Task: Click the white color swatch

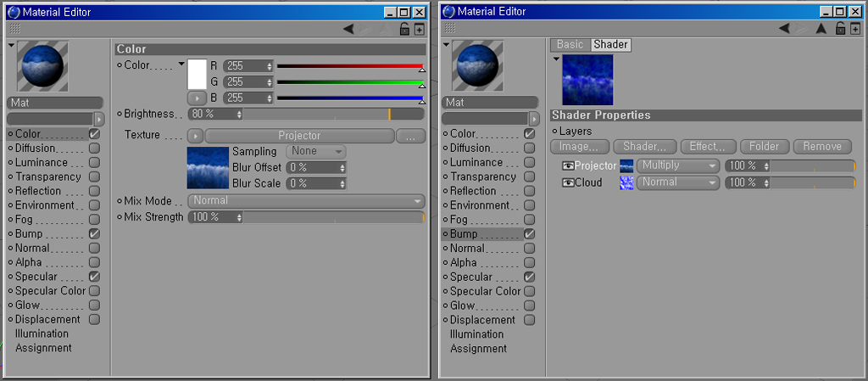Action: pyautogui.click(x=197, y=74)
